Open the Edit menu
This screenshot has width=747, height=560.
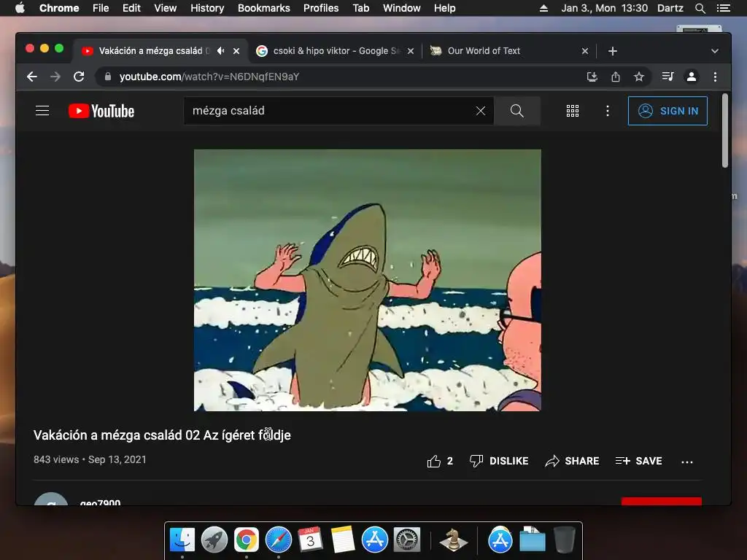pyautogui.click(x=131, y=8)
